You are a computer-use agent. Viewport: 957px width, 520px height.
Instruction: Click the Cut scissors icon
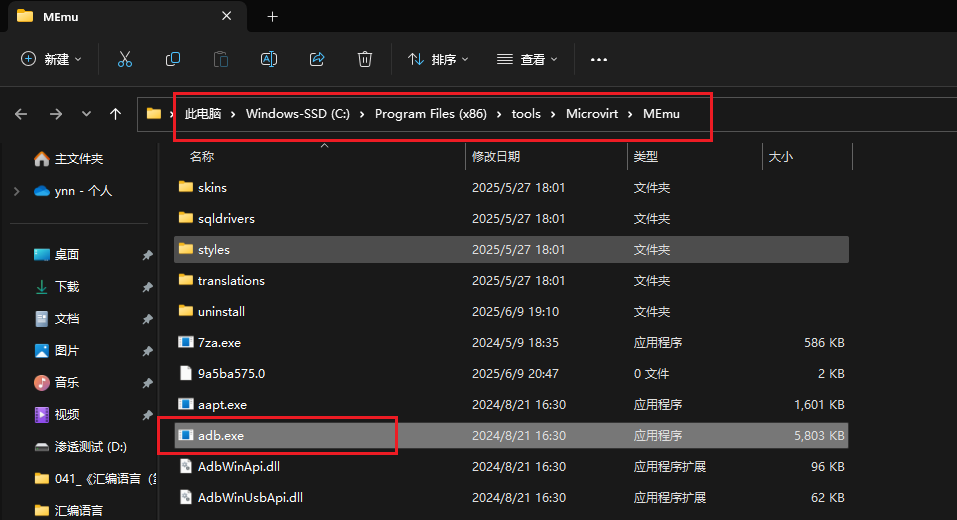[x=125, y=59]
